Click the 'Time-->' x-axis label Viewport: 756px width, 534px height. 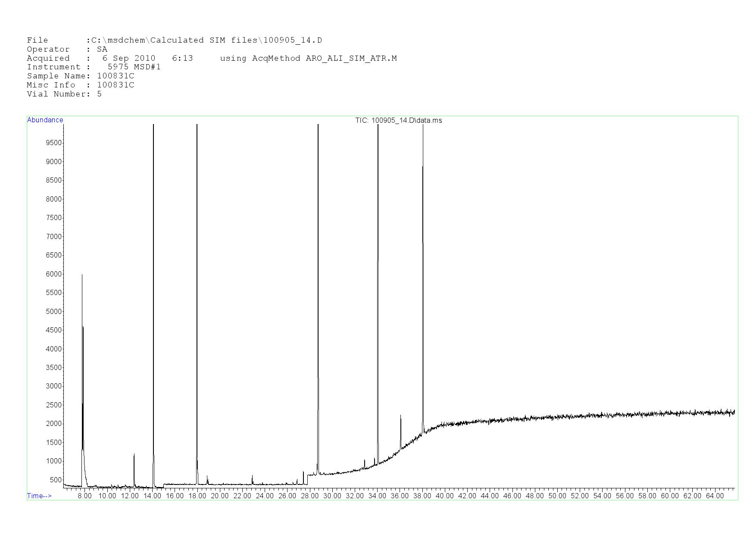39,496
